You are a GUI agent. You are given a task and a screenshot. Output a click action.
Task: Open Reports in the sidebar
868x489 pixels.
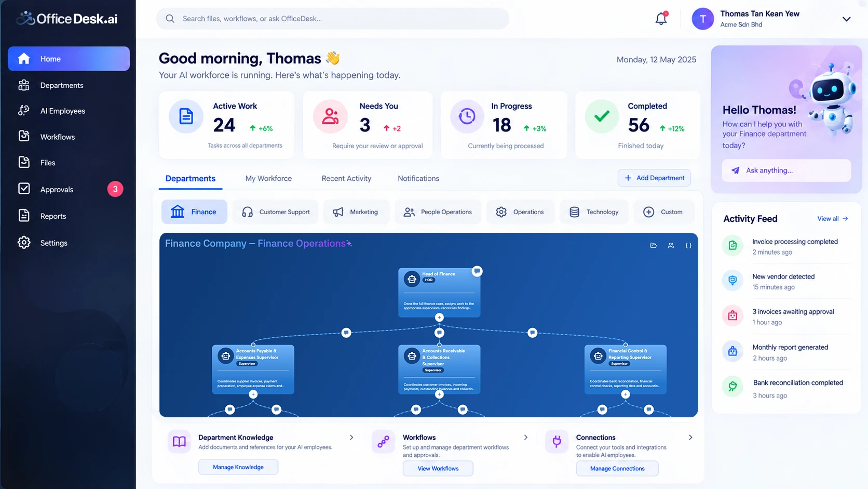click(69, 216)
